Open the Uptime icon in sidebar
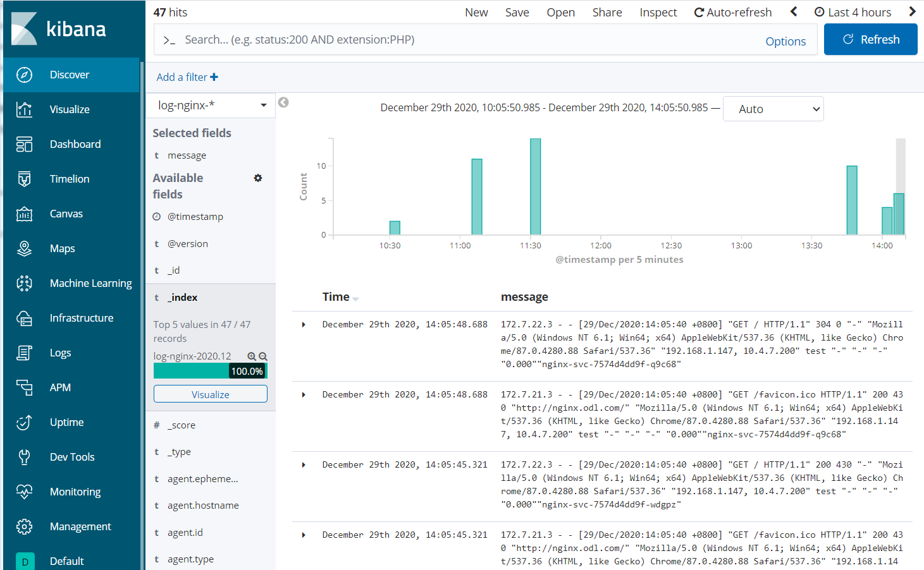The width and height of the screenshot is (924, 570). [24, 422]
